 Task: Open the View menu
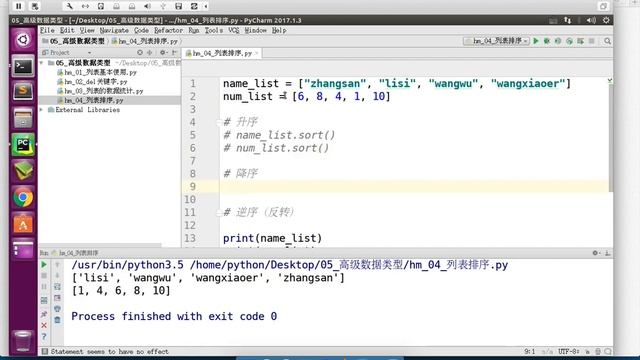pyautogui.click(x=87, y=31)
